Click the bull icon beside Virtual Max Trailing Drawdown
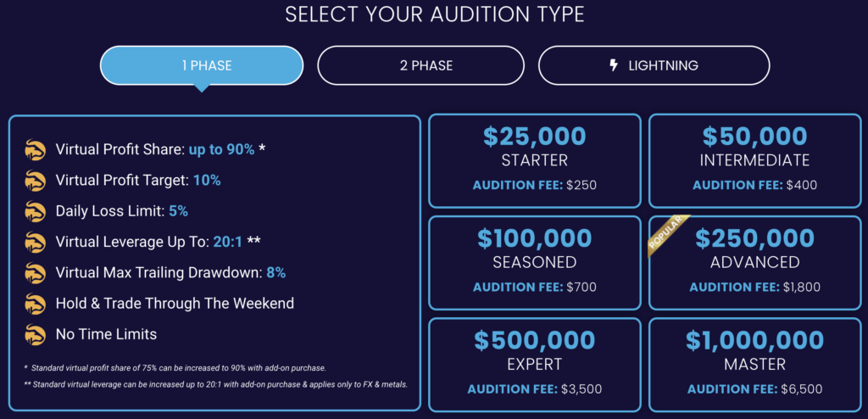Viewport: 868px width, 419px height. [35, 273]
